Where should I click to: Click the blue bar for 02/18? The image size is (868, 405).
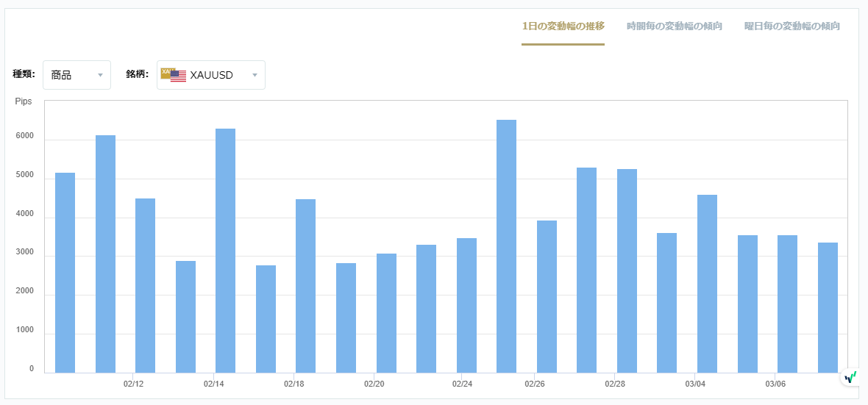coord(305,286)
